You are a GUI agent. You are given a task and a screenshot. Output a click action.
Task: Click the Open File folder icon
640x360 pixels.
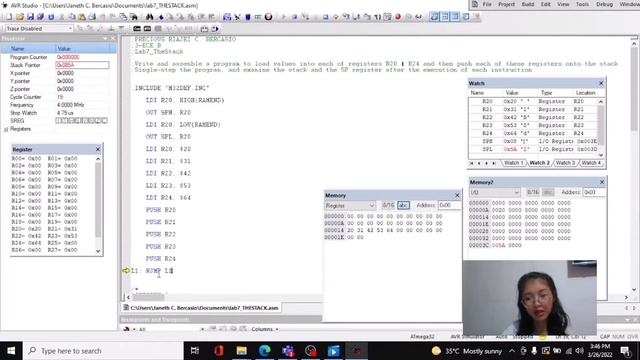[x=20, y=17]
